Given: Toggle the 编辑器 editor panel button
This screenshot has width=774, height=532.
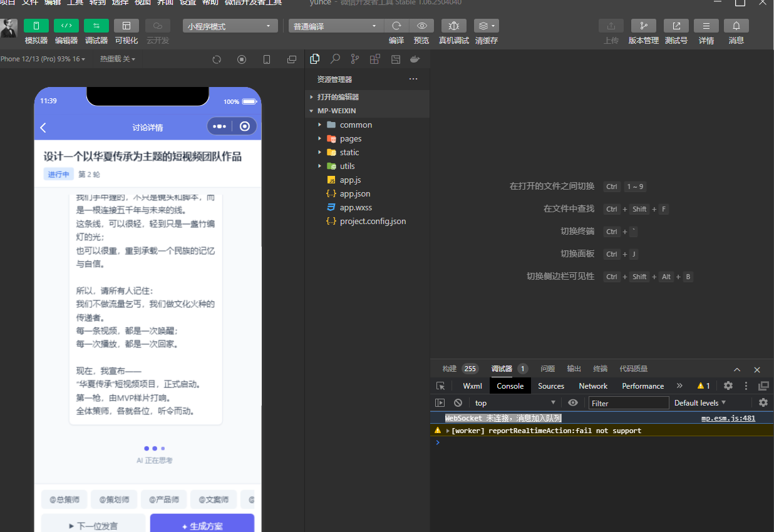Looking at the screenshot, I should coord(66,26).
